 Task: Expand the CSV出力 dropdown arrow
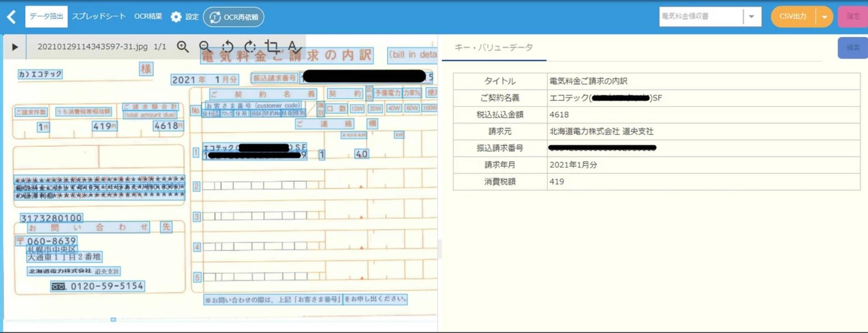(825, 17)
